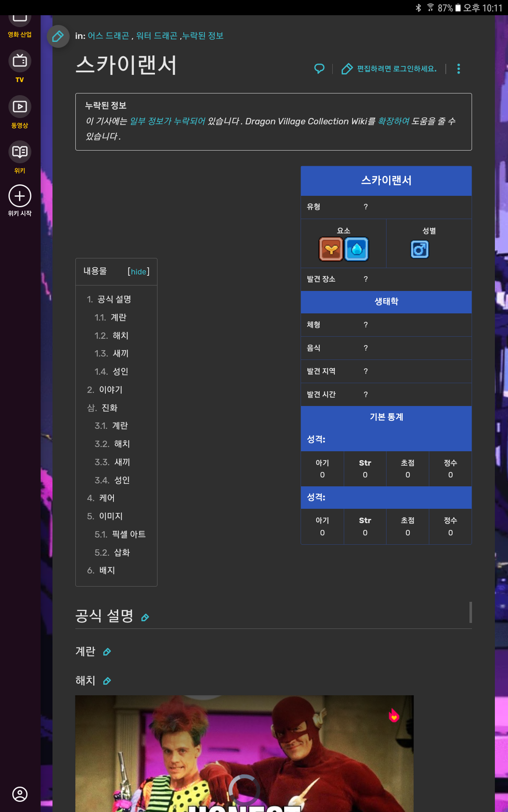Viewport: 508px width, 812px height.
Task: Tap the video thumbnail below 해치
Action: 244,753
